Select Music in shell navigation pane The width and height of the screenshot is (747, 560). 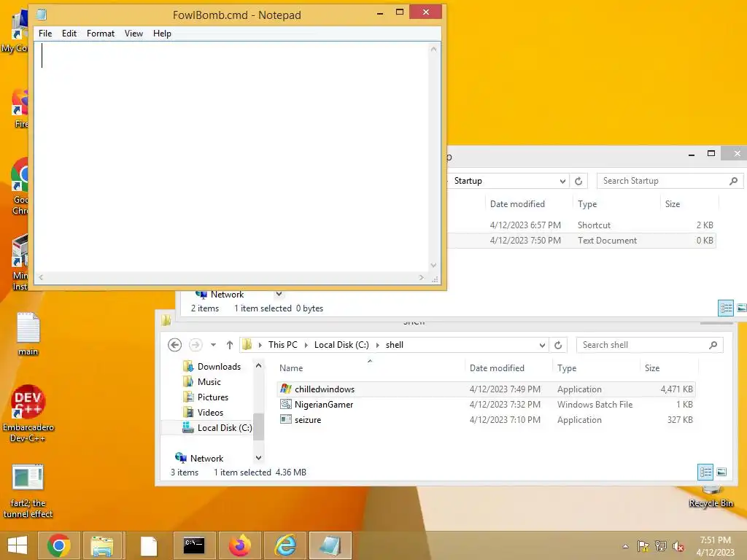click(x=202, y=382)
